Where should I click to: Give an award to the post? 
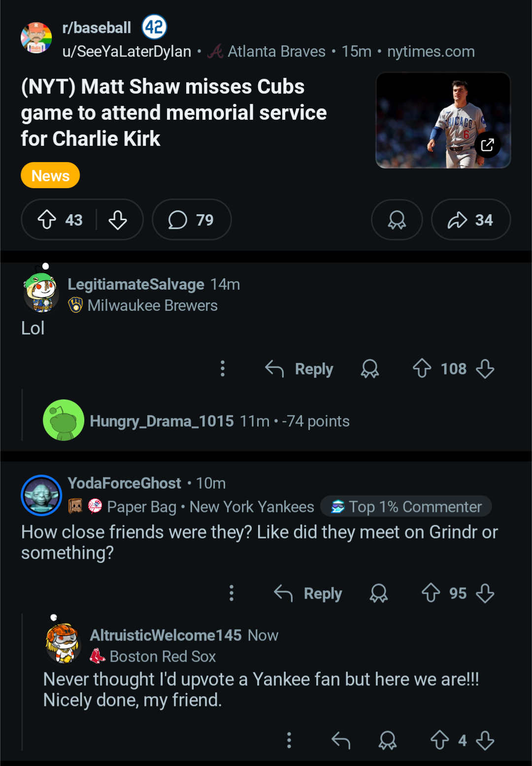pos(397,220)
